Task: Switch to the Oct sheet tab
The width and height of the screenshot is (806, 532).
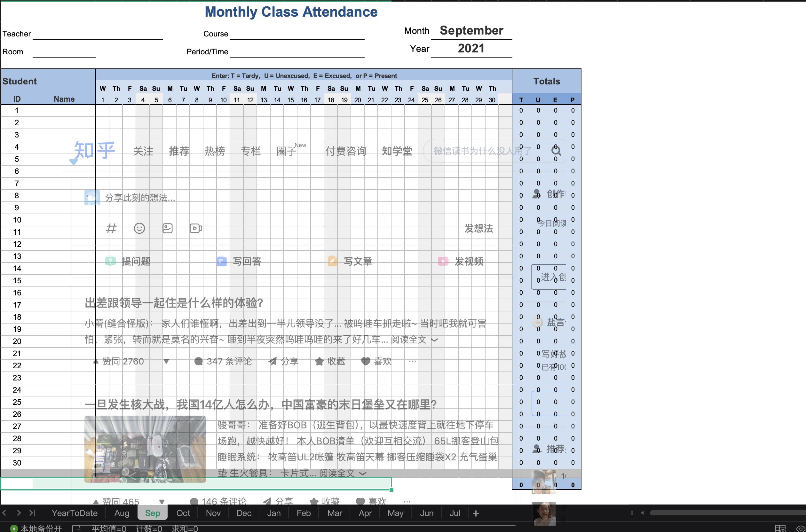Action: (x=183, y=513)
